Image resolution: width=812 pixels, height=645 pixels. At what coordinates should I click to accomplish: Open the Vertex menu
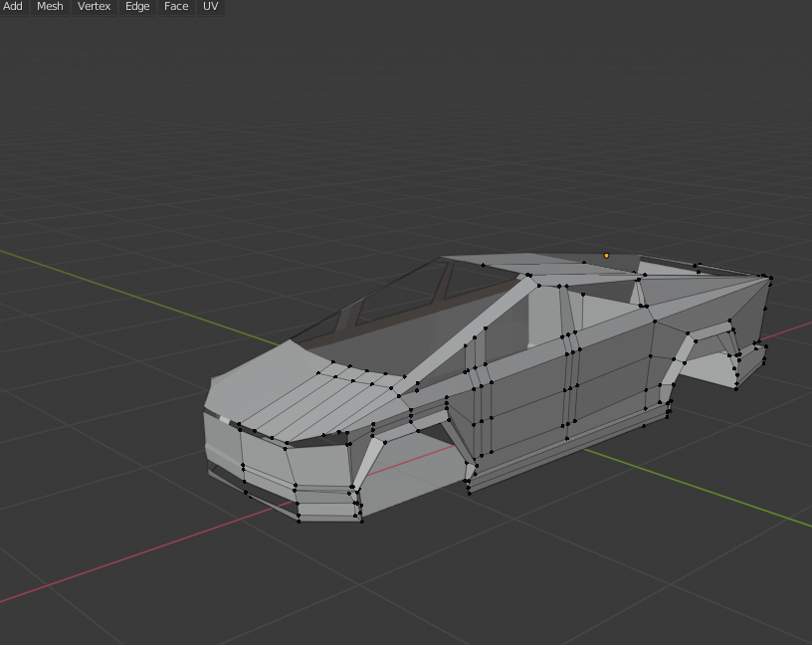(x=94, y=6)
